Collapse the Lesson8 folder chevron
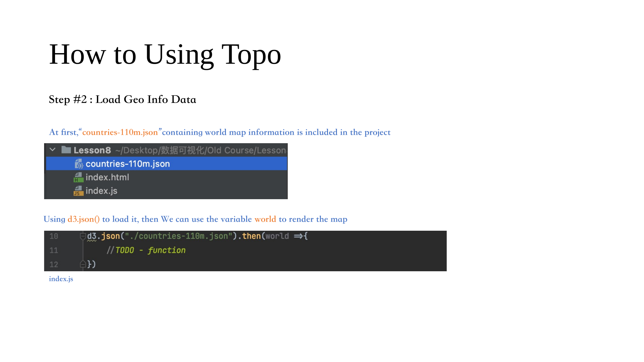 [x=53, y=150]
